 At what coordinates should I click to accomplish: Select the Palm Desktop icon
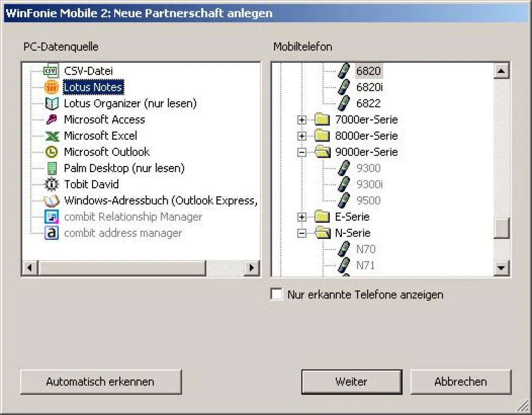tap(51, 168)
